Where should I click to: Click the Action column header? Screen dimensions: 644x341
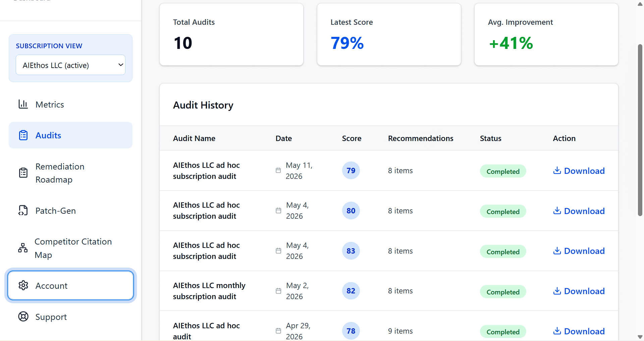(x=564, y=138)
